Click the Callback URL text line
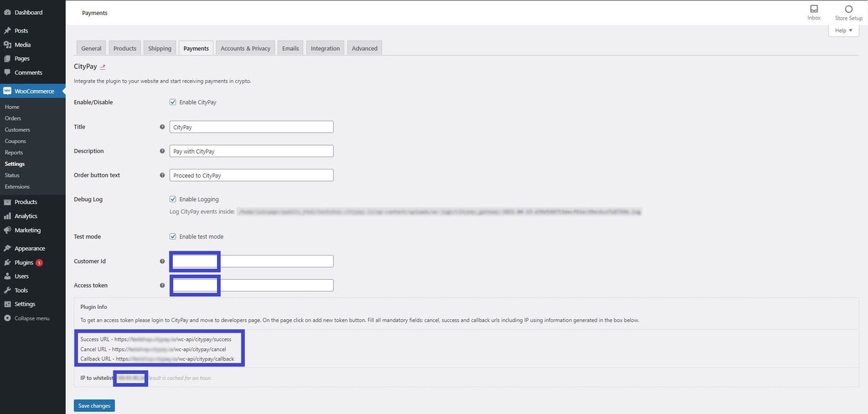This screenshot has height=414, width=868. [157, 358]
